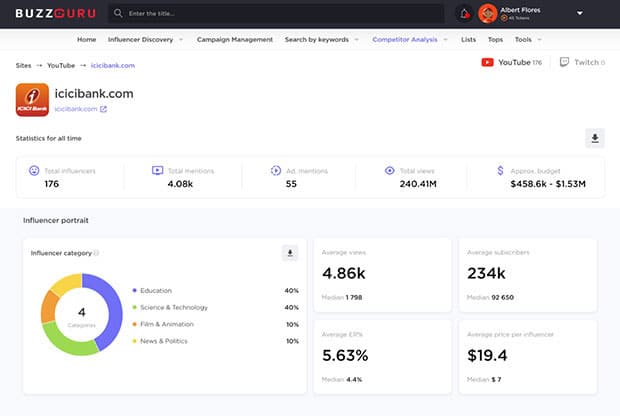Open Influencer Discovery menu
620x416 pixels.
(x=145, y=40)
